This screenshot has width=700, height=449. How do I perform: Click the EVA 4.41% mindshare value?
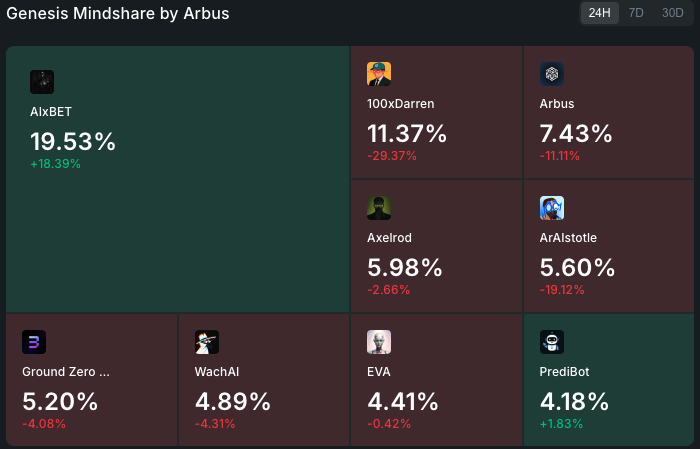tap(403, 402)
